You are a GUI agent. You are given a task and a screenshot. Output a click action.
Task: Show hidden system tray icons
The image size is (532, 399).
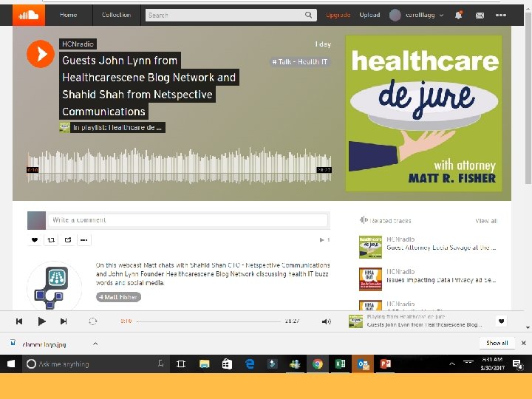point(451,364)
